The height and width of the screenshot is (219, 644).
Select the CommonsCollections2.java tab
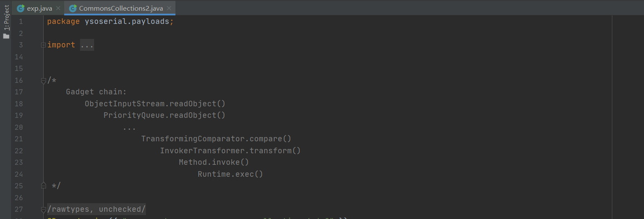[120, 9]
